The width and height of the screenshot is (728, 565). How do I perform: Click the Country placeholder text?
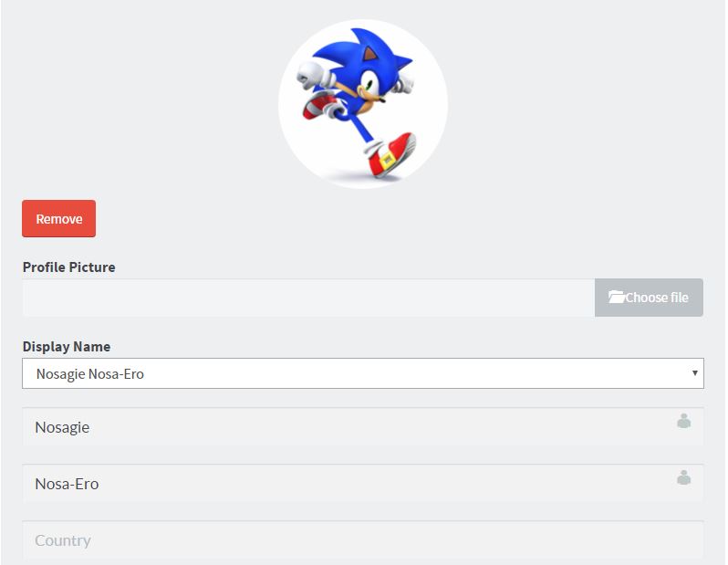pyautogui.click(x=63, y=540)
